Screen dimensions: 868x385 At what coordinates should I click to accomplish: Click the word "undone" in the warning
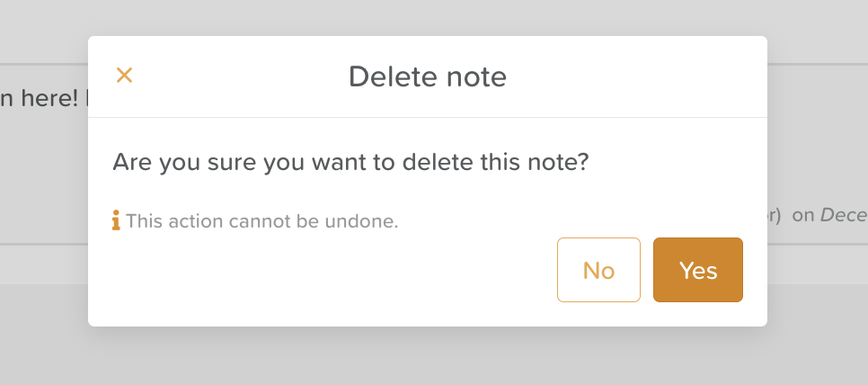coord(363,220)
